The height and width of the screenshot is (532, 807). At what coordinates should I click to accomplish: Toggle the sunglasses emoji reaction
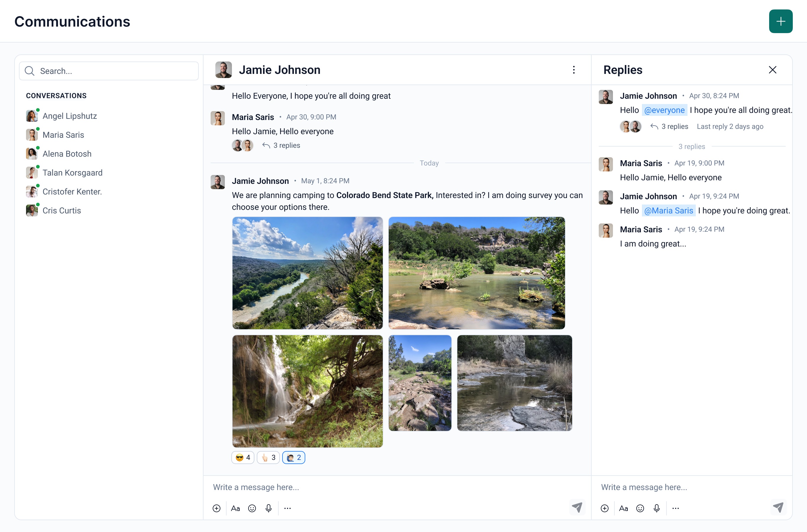[x=243, y=457]
